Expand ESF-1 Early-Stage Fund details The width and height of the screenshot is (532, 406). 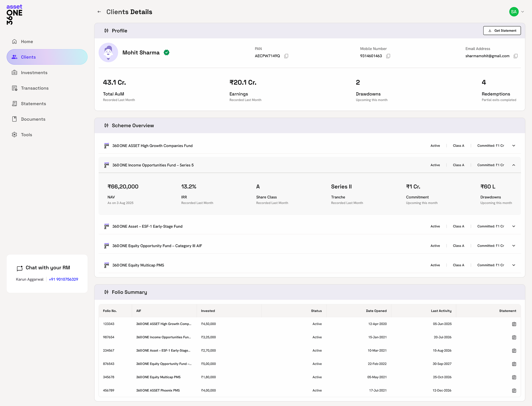pos(514,227)
